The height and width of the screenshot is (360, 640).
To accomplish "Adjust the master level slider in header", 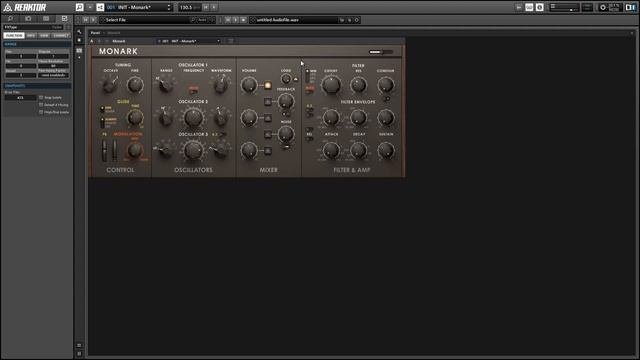I will click(564, 7).
